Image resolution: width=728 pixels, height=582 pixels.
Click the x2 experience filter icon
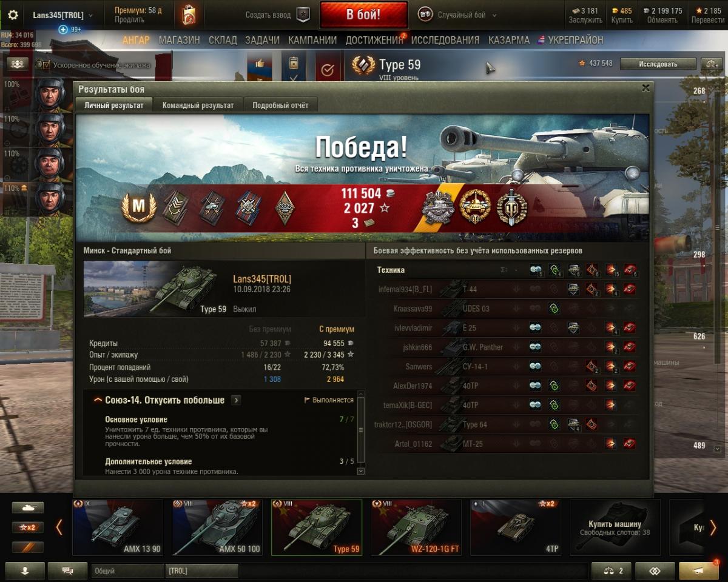tap(27, 527)
